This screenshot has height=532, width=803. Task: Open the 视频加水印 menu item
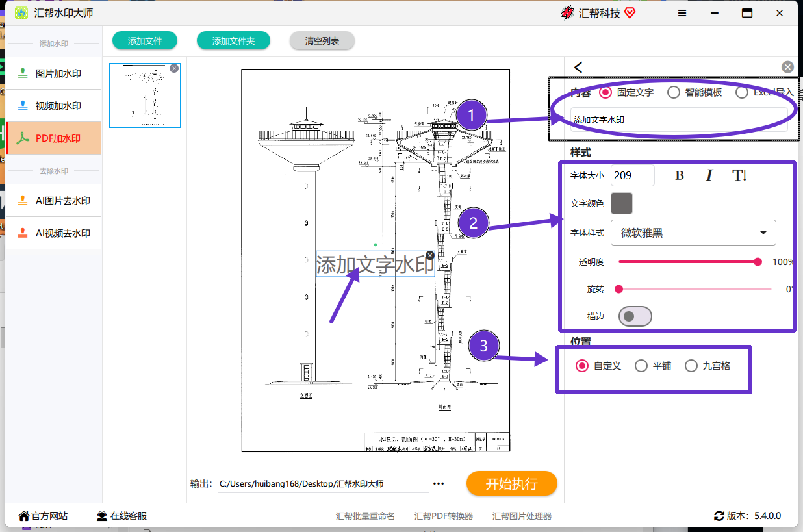[54, 106]
